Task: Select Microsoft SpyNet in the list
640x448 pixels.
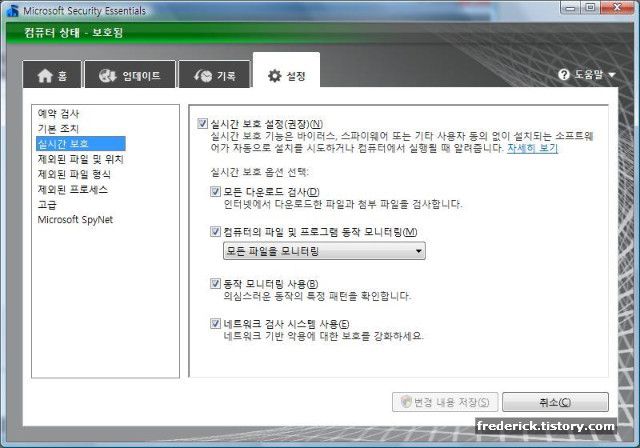Action: click(x=75, y=220)
